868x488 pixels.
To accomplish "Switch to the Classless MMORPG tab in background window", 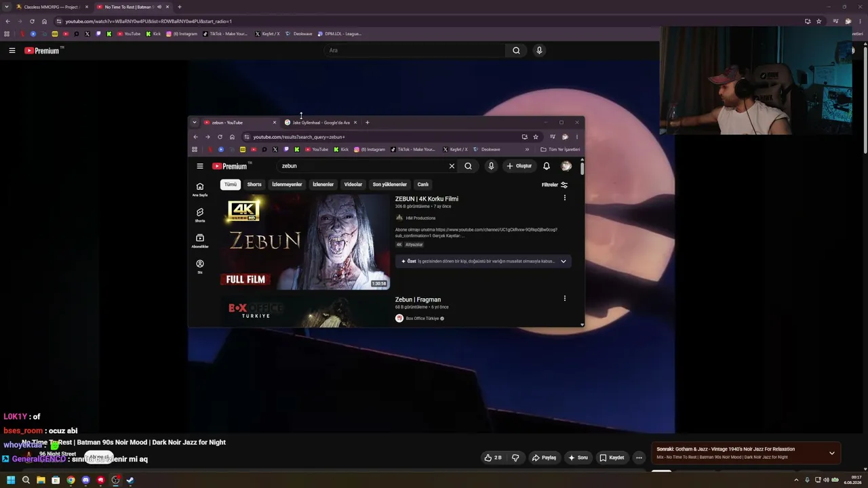I will pos(51,7).
